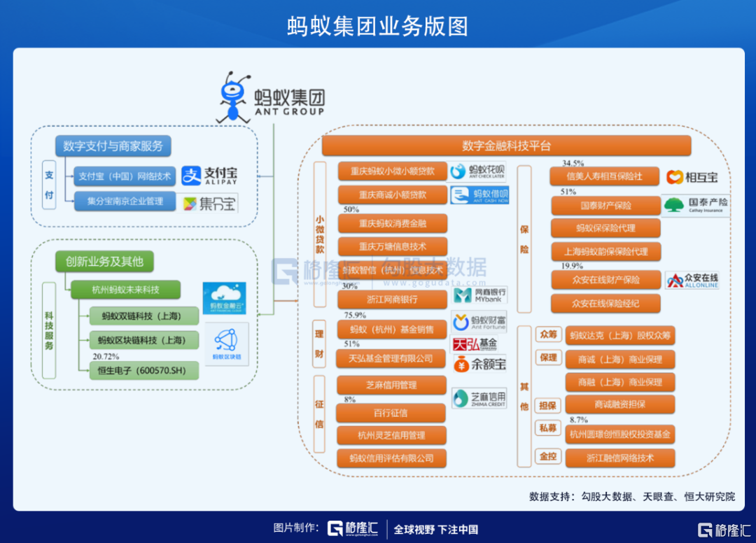The width and height of the screenshot is (756, 543).
Task: Click the 蚂蚁借呗 logo
Action: click(479, 195)
